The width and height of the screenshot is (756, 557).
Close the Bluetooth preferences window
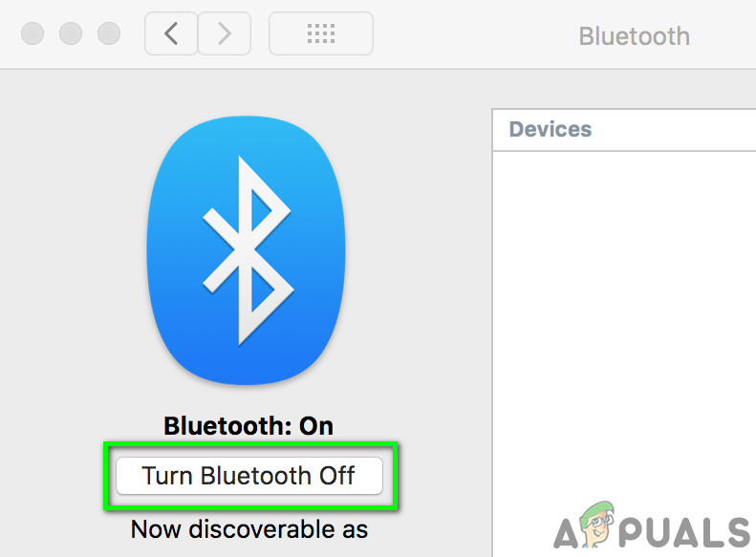pyautogui.click(x=32, y=33)
